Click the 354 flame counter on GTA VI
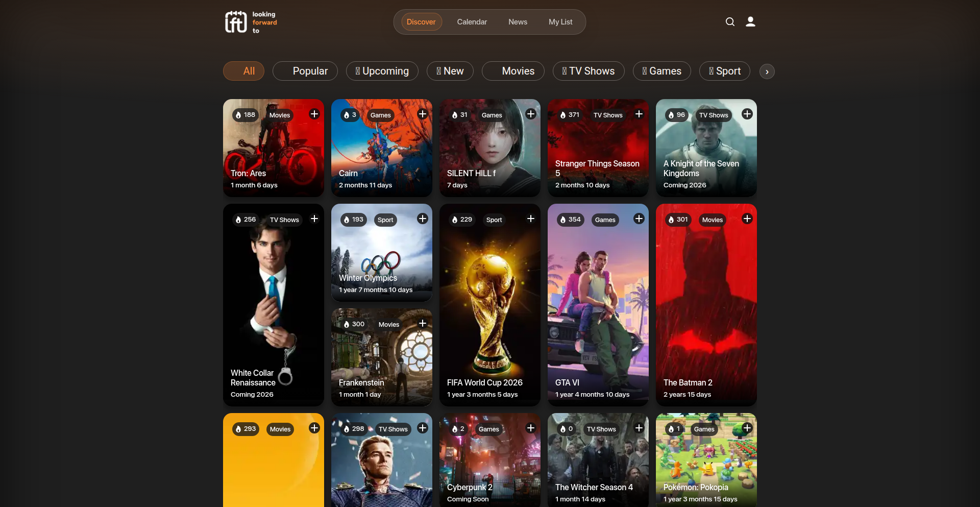Image resolution: width=980 pixels, height=507 pixels. [571, 220]
